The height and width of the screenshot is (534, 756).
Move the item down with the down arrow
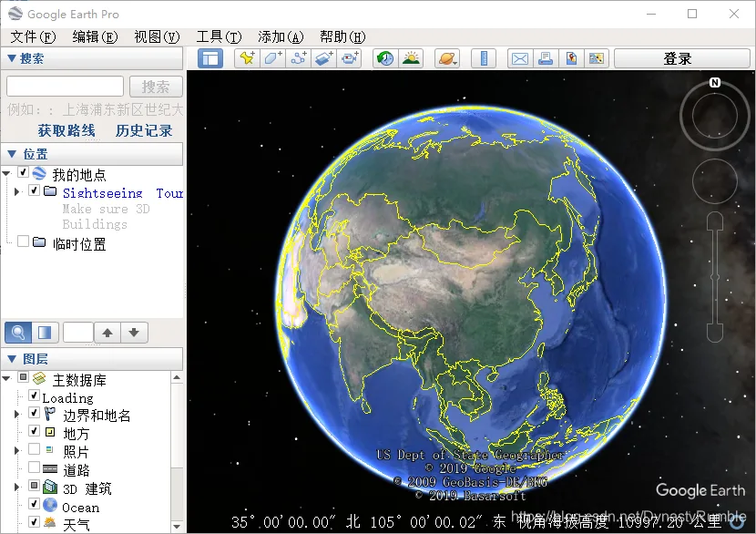134,333
